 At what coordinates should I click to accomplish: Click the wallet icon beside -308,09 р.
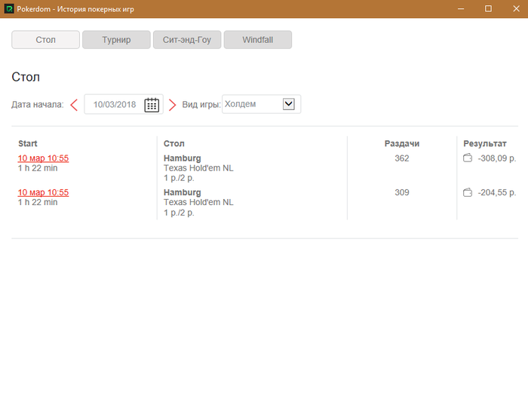pos(468,158)
